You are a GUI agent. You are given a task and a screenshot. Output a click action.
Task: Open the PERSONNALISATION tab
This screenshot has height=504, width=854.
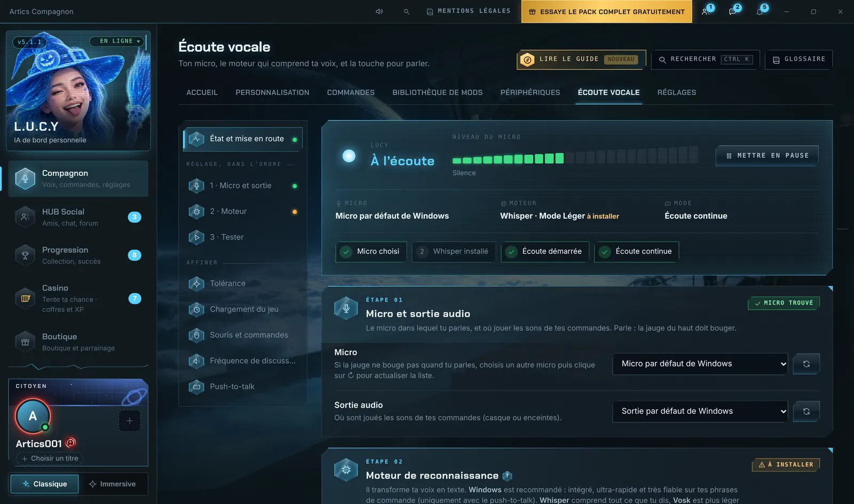pos(272,93)
